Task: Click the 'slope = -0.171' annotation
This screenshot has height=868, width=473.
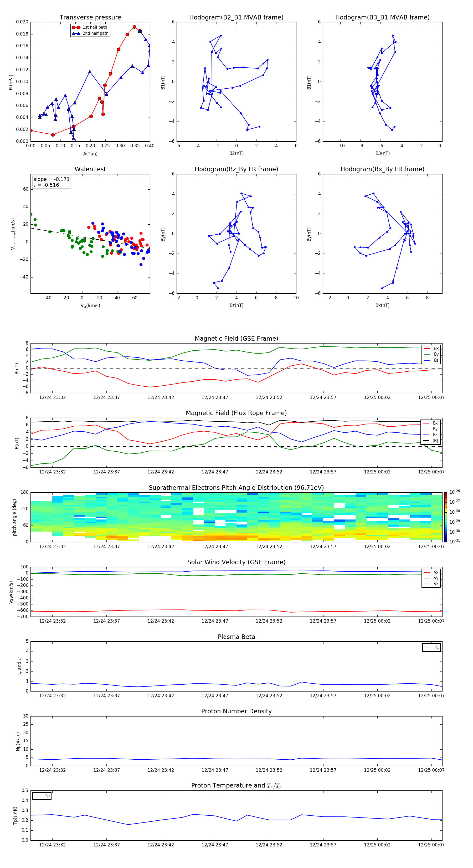Action: tap(52, 179)
